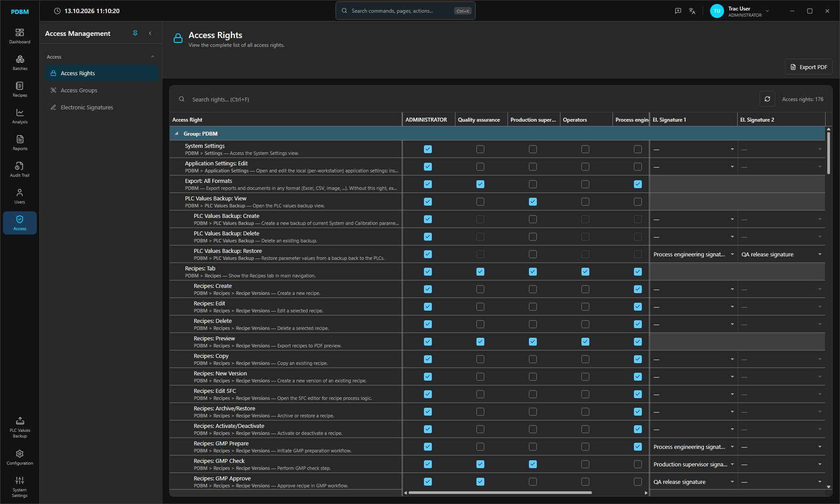Open the PLC Values Backup sidebar icon
Viewport: 840px width, 504px height.
[x=20, y=427]
